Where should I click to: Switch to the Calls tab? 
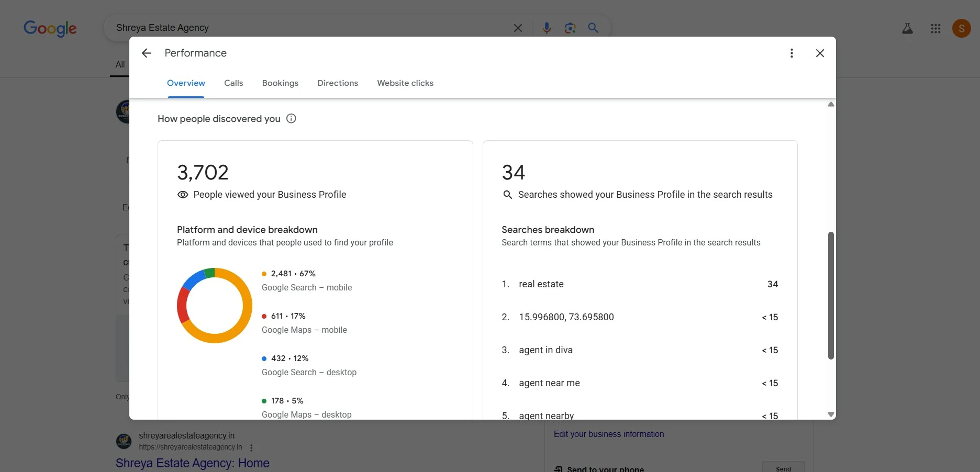point(233,83)
